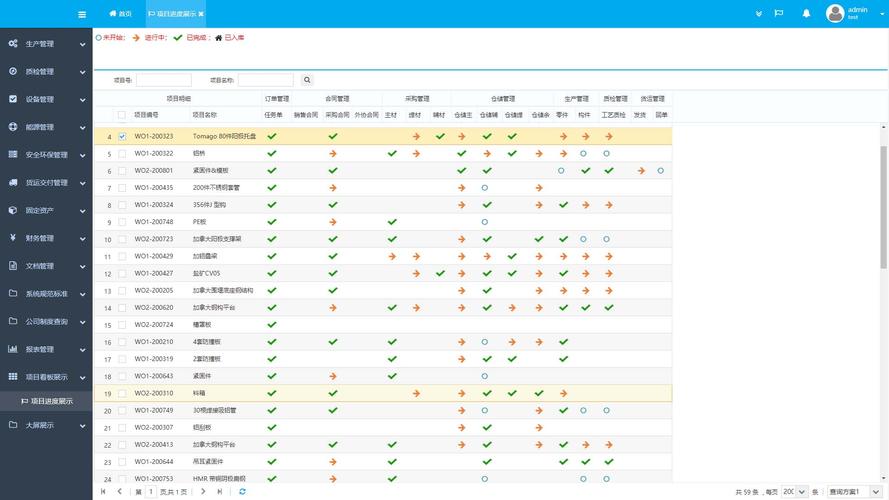Go to the next page arrow
The width and height of the screenshot is (889, 500).
click(204, 492)
